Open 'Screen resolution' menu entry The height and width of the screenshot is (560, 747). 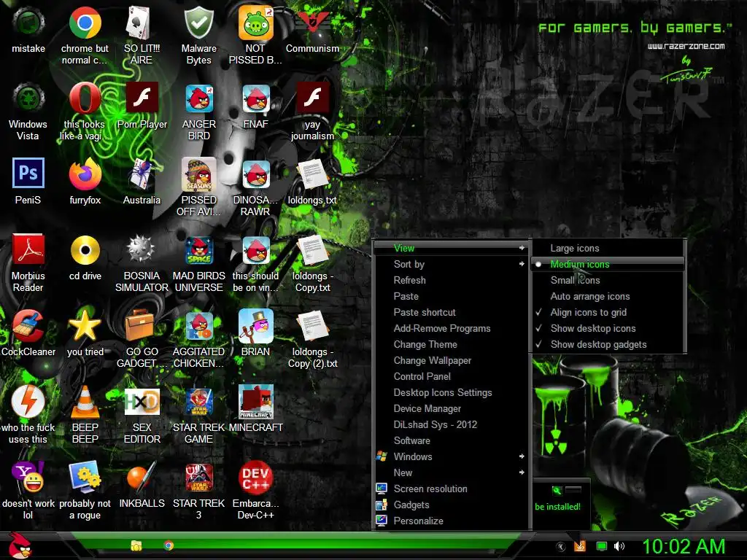(x=451, y=489)
